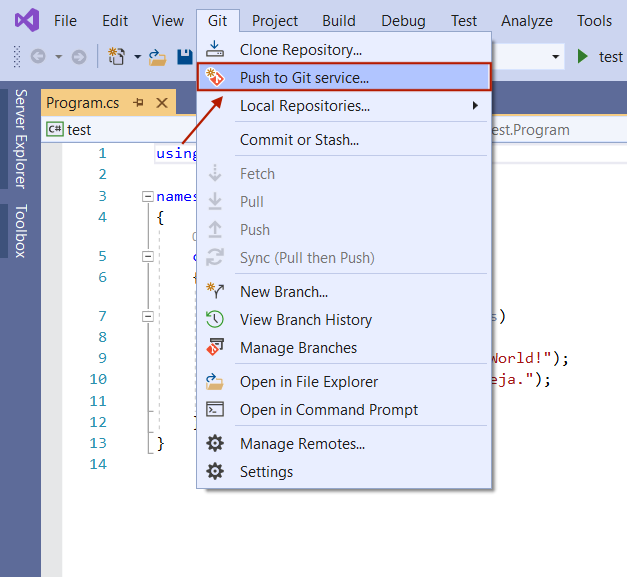Select Push to Git service
Screen dimensions: 627x577
pos(304,77)
